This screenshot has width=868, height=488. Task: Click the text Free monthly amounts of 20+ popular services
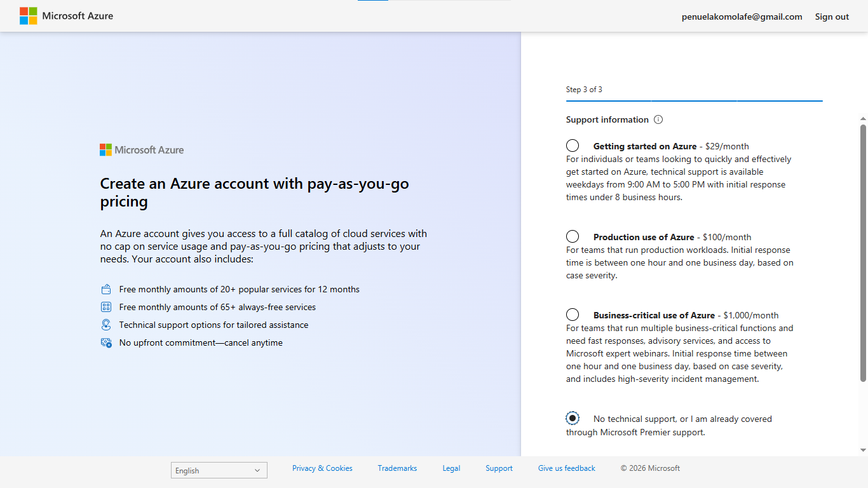coord(240,289)
